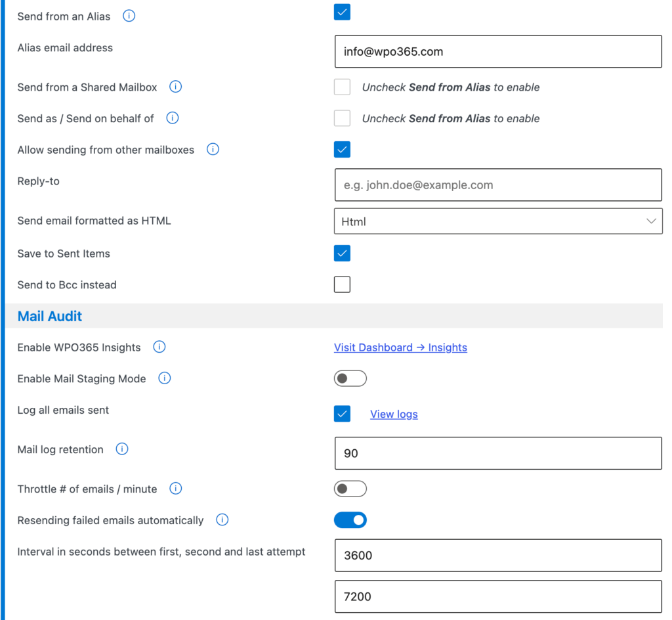Click the Reply-to label
Image resolution: width=672 pixels, height=620 pixels.
(39, 181)
